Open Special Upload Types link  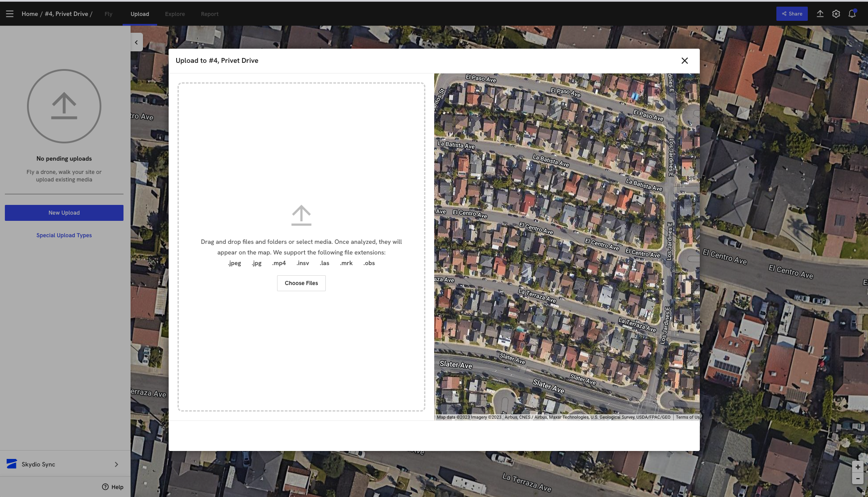(64, 235)
